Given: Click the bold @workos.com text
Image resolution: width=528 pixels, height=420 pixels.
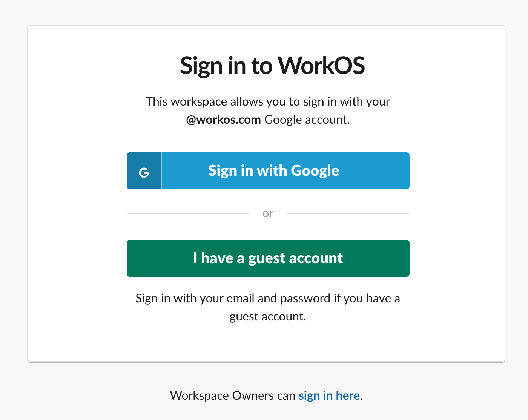Looking at the screenshot, I should [224, 119].
